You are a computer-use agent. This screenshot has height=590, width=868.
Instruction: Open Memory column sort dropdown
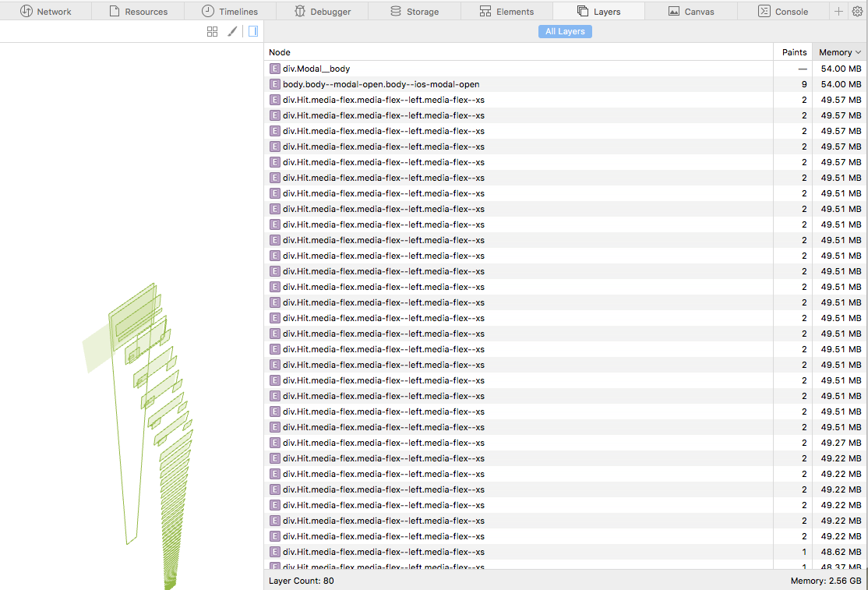coord(840,52)
